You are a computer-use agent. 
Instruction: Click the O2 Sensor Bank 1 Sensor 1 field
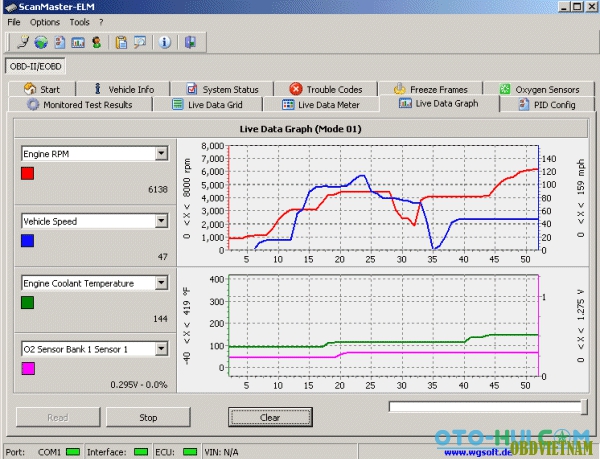point(95,349)
